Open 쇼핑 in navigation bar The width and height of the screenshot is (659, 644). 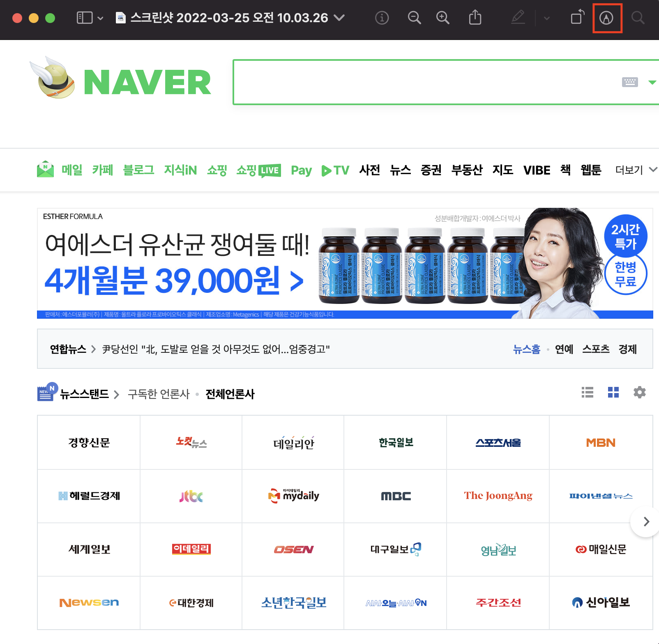[x=217, y=170]
